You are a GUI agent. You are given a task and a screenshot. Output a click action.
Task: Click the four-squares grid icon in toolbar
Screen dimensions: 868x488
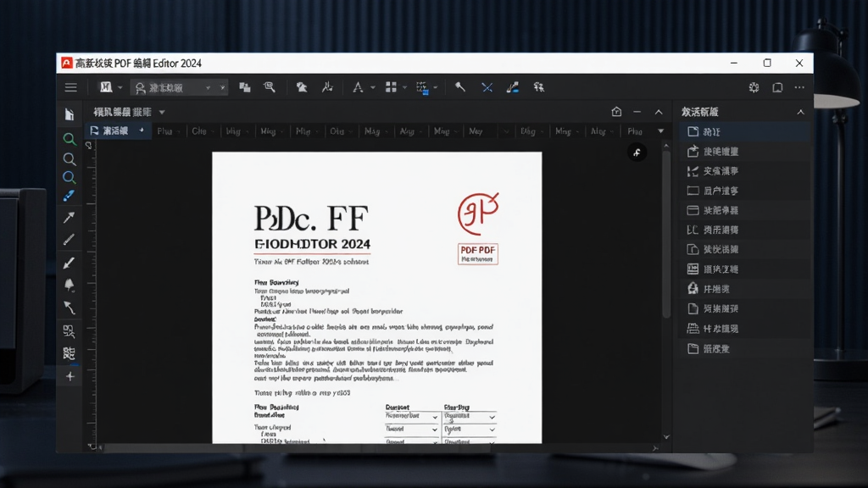pos(391,87)
